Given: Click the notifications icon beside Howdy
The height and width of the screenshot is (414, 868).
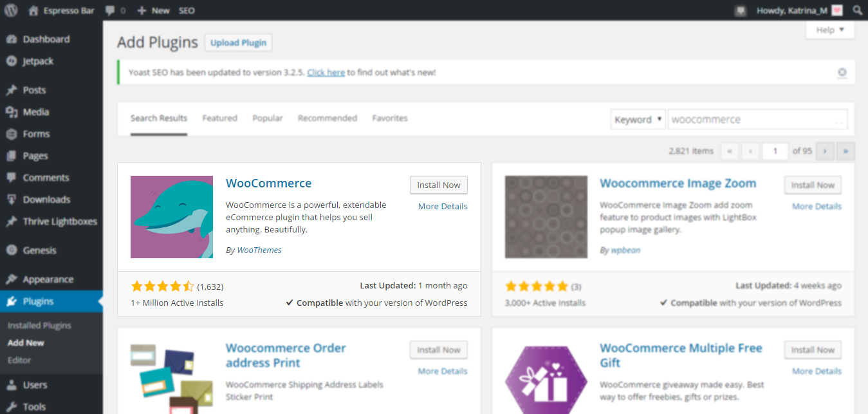Looking at the screenshot, I should (741, 11).
